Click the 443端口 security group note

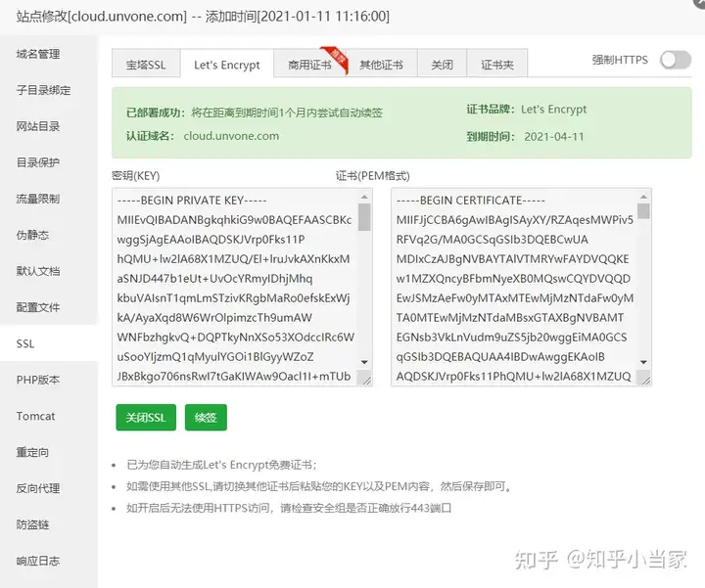tap(289, 508)
